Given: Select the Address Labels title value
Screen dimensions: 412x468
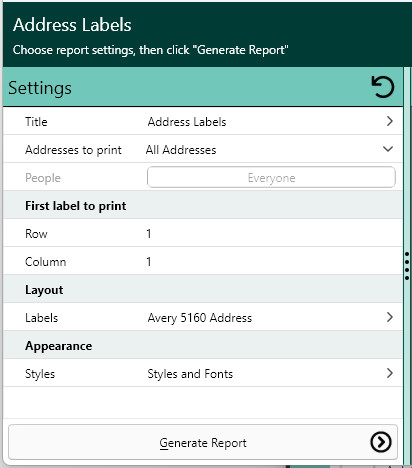Looking at the screenshot, I should tap(187, 122).
